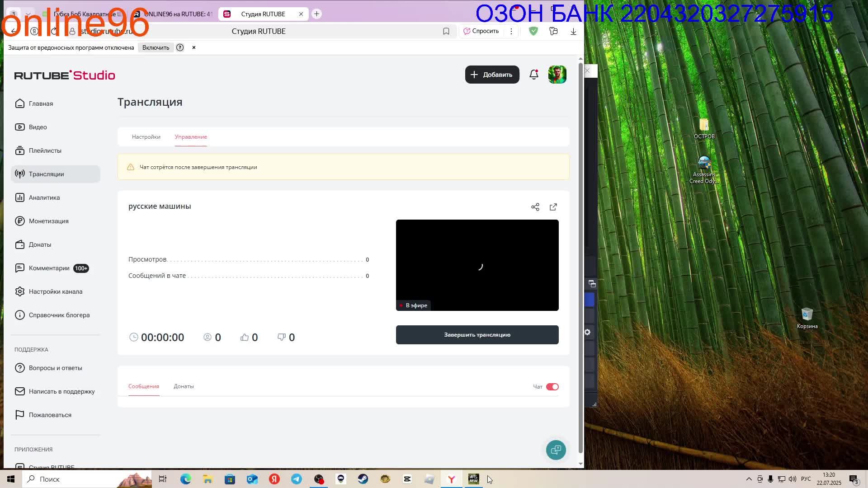Image resolution: width=868 pixels, height=488 pixels.
Task: Open Донаты sidebar section
Action: pos(40,244)
